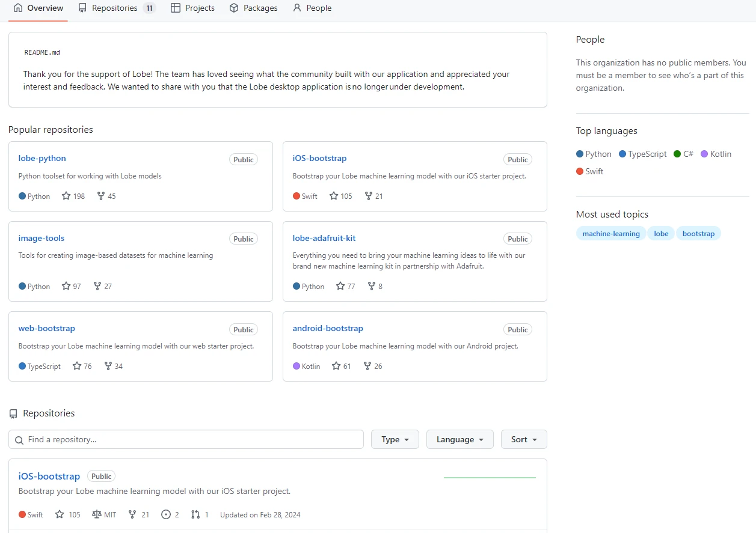Click the Find a repository search field
This screenshot has width=756, height=533.
(x=186, y=439)
